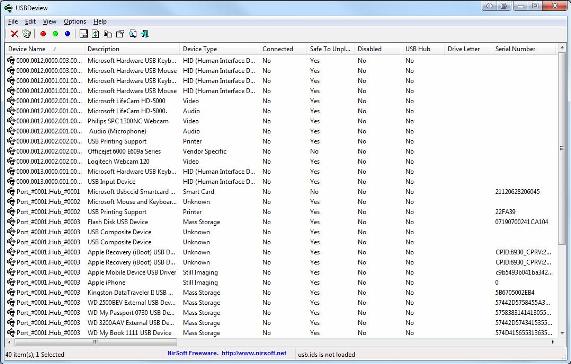
Task: Click USB icon of WD My Book 1111 row
Action: pos(11,333)
